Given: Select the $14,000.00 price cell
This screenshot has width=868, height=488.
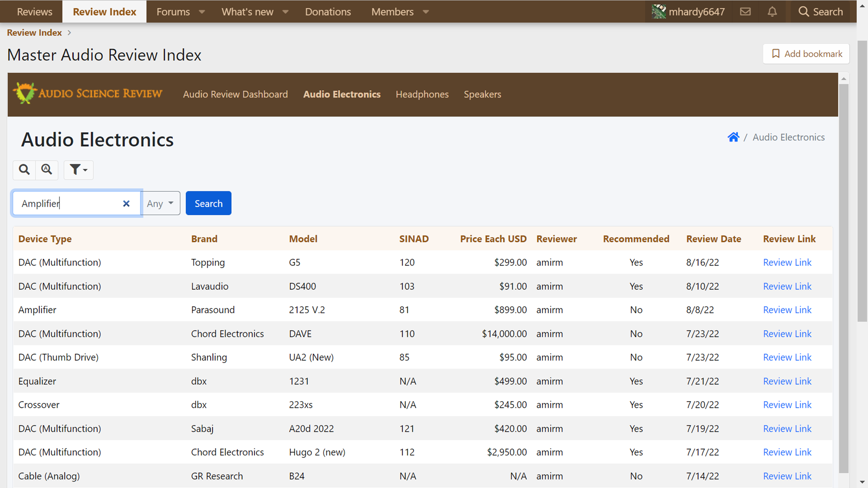Looking at the screenshot, I should (x=504, y=334).
